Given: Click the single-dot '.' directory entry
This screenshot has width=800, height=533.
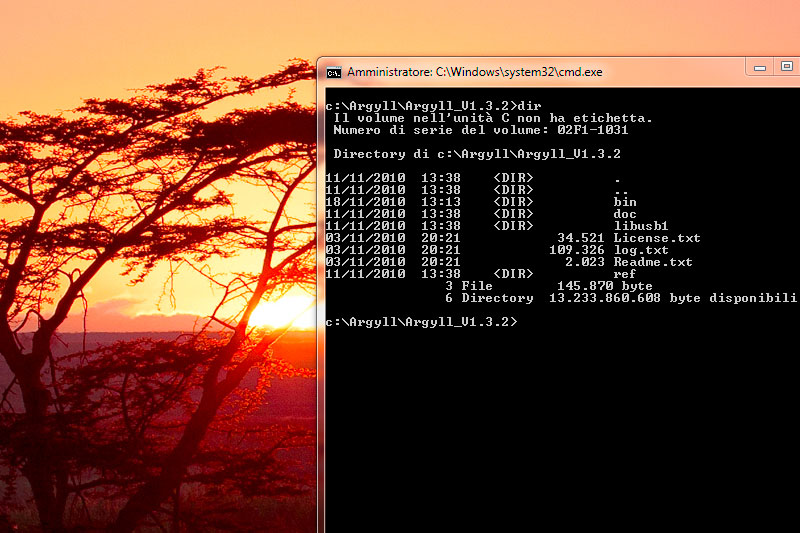Looking at the screenshot, I should click(x=617, y=180).
